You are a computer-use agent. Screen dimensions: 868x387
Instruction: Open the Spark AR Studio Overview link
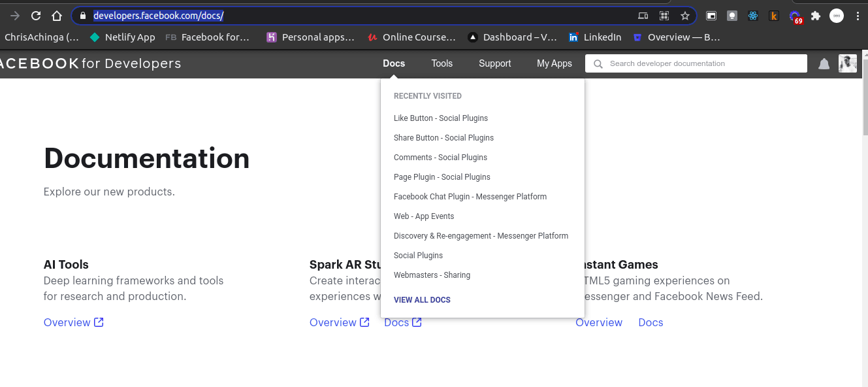coord(333,322)
